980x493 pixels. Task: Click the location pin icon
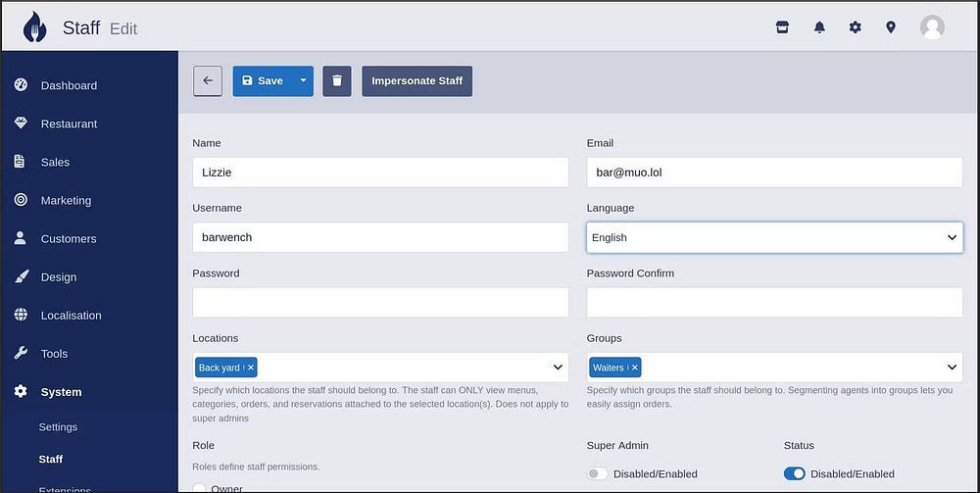[x=891, y=27]
